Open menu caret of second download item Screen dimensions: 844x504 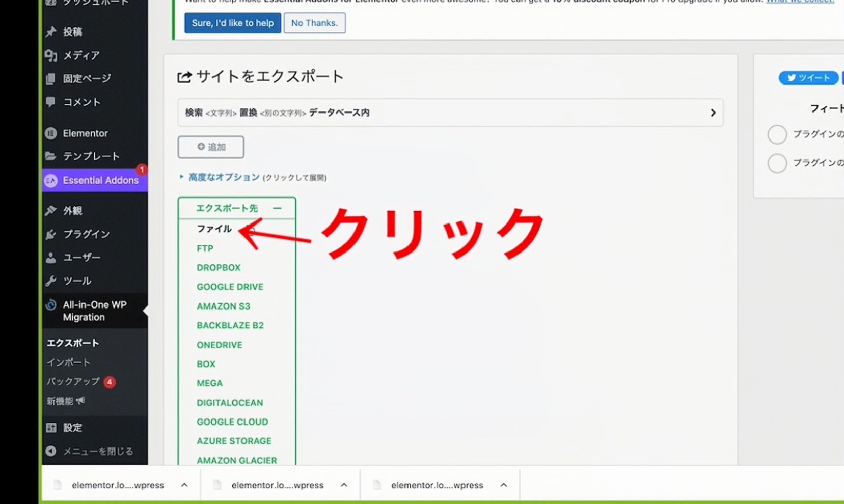[x=344, y=485]
